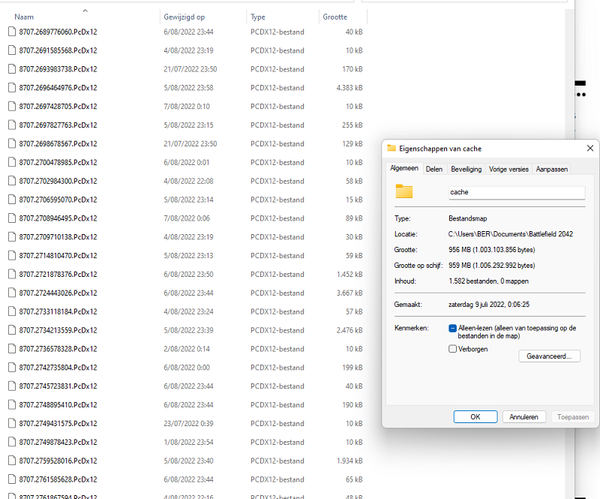
Task: Click folder icon in Eigenschappen title bar
Action: pos(393,149)
